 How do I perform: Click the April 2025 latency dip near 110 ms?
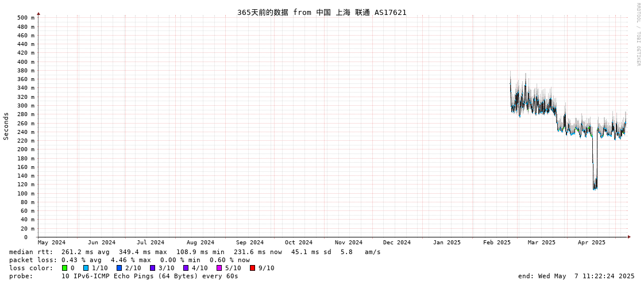point(595,185)
